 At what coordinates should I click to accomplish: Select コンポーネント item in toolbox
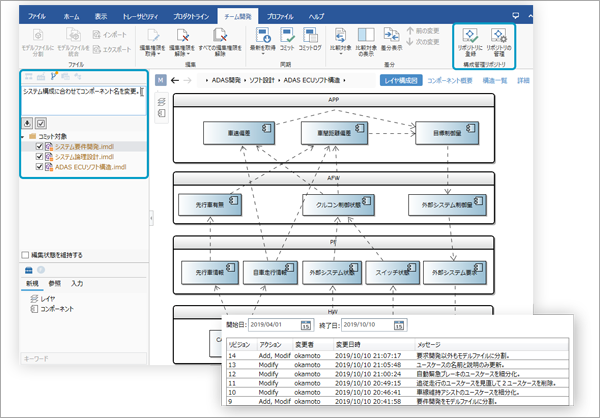[52, 309]
